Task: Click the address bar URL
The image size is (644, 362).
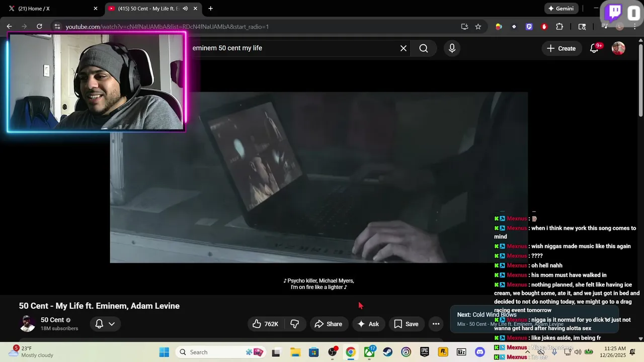Action: click(167, 27)
